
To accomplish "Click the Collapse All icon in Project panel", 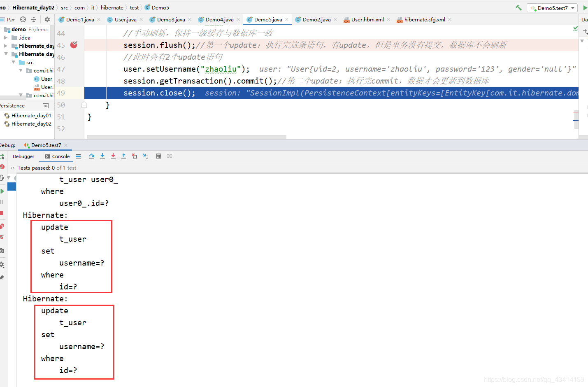I will (34, 19).
